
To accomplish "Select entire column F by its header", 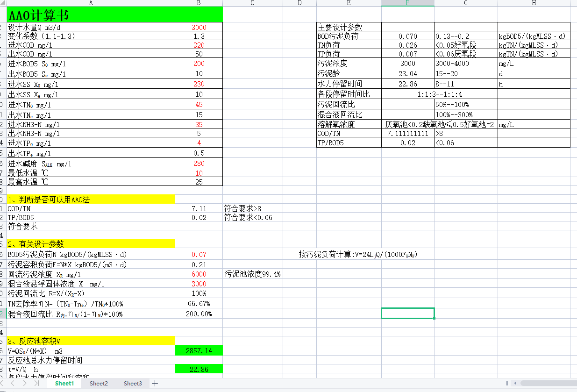I will coord(408,3).
